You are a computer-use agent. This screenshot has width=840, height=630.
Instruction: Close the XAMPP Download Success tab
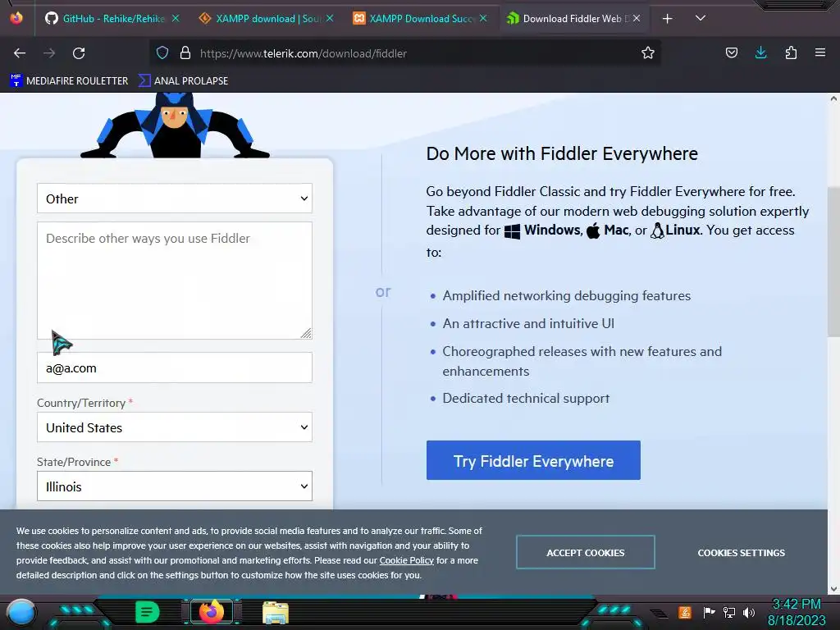pyautogui.click(x=483, y=19)
